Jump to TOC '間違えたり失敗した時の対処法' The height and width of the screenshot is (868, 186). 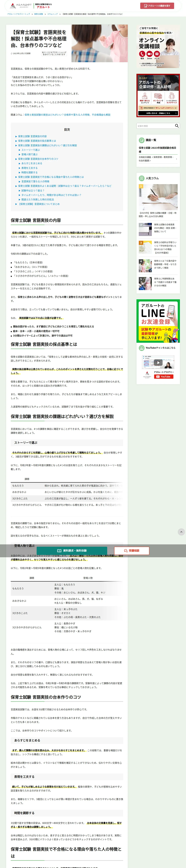click(x=38, y=199)
